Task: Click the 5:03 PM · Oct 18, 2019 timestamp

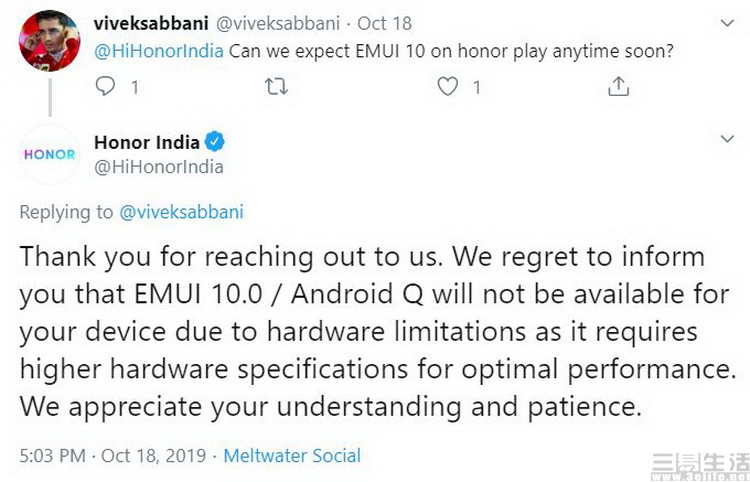Action: [114, 455]
